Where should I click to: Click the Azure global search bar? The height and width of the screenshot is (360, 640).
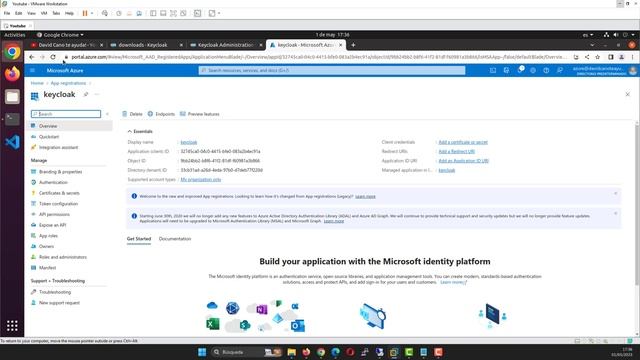point(332,70)
